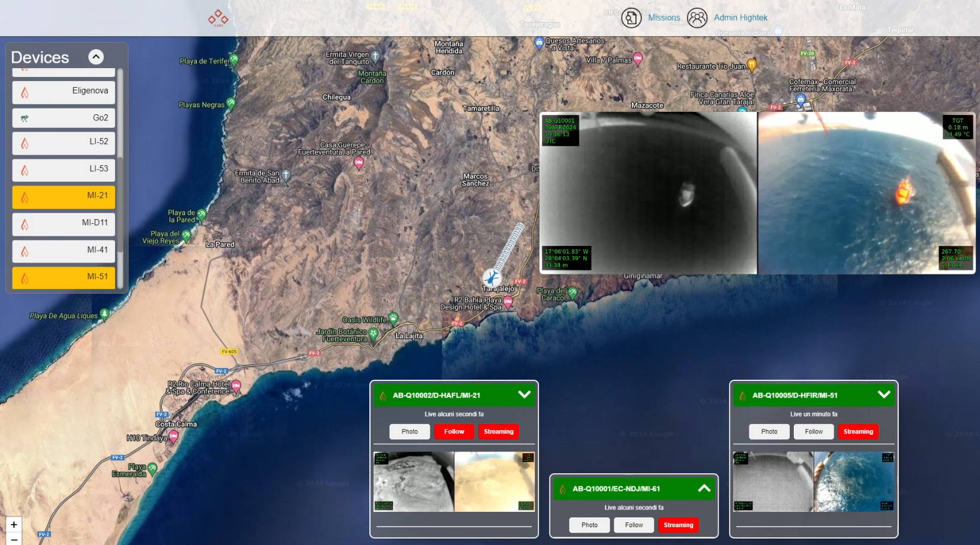The height and width of the screenshot is (545, 980).
Task: Open the Admin Hightek account link
Action: tap(740, 18)
